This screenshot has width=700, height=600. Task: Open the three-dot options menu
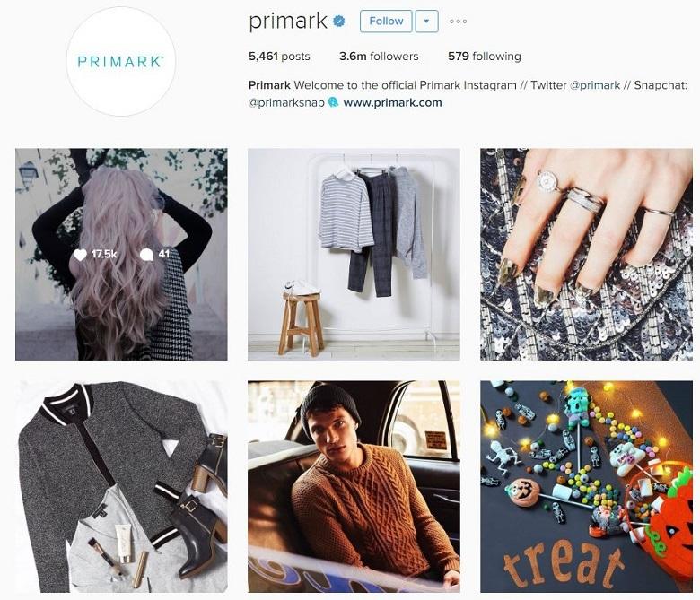pos(458,22)
